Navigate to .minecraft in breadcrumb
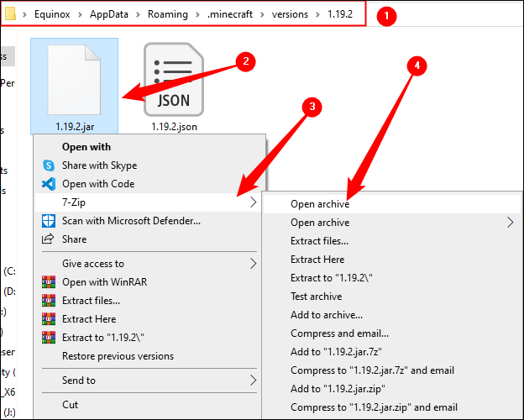 point(230,14)
